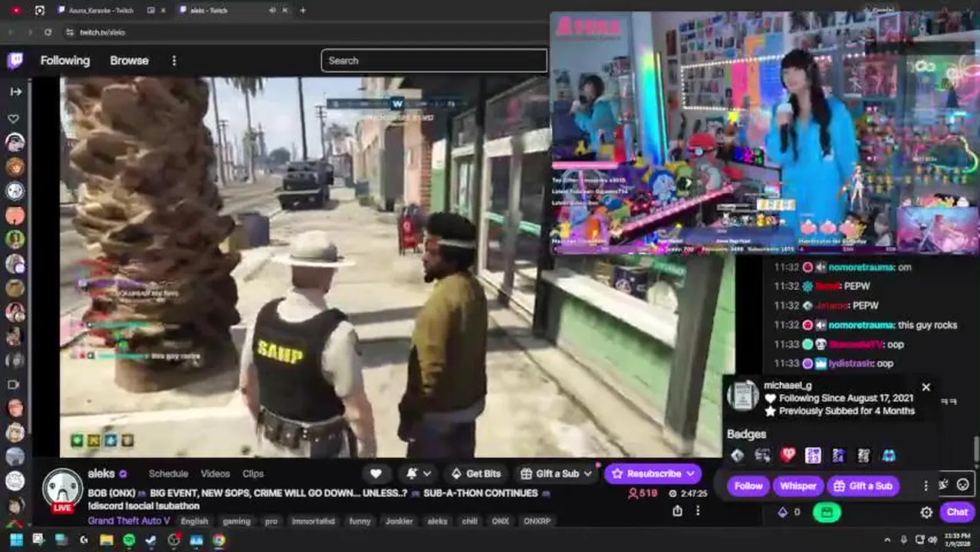Switch to the Asuna_Karaoke - Twitch tab
The height and width of the screenshot is (552, 980).
(x=100, y=10)
